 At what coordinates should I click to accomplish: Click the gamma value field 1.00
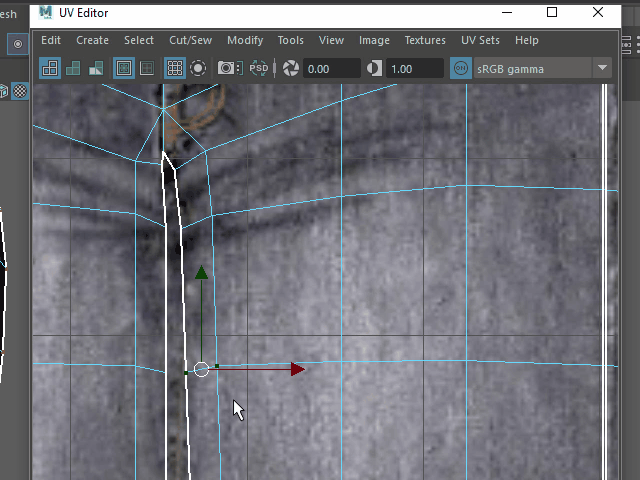414,68
